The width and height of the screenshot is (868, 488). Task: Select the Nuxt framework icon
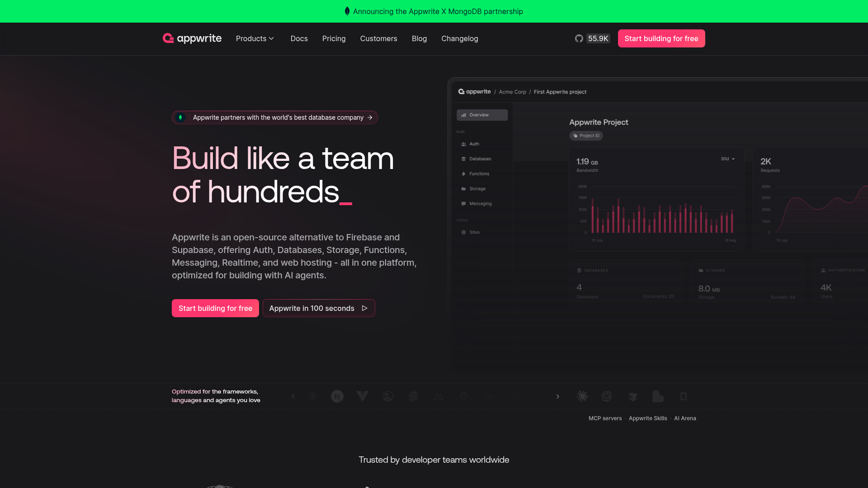tap(438, 396)
